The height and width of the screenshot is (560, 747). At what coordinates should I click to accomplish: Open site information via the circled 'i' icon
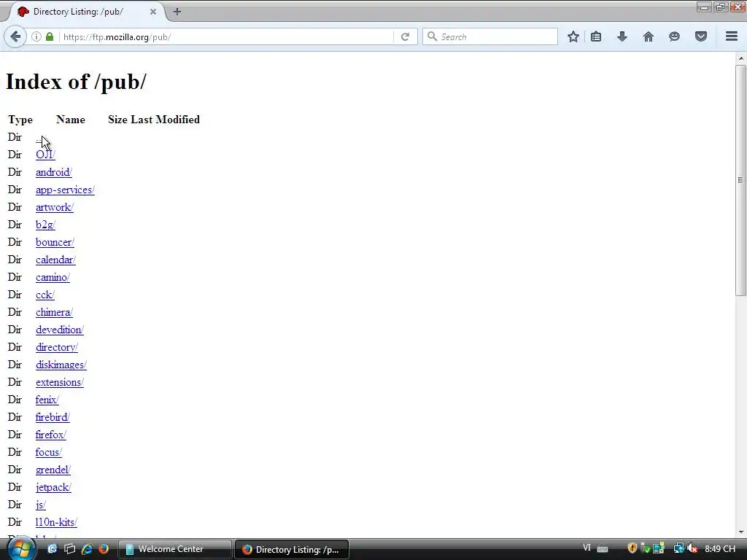(x=36, y=36)
